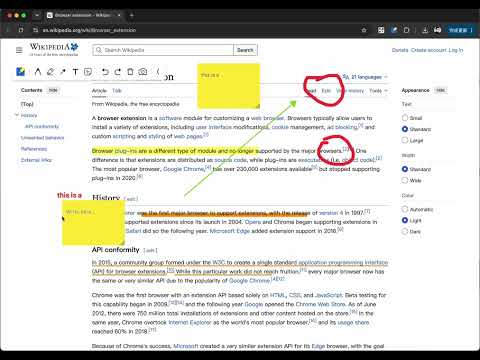Switch to the Edit tab
The width and height of the screenshot is (480, 360).
coord(326,91)
